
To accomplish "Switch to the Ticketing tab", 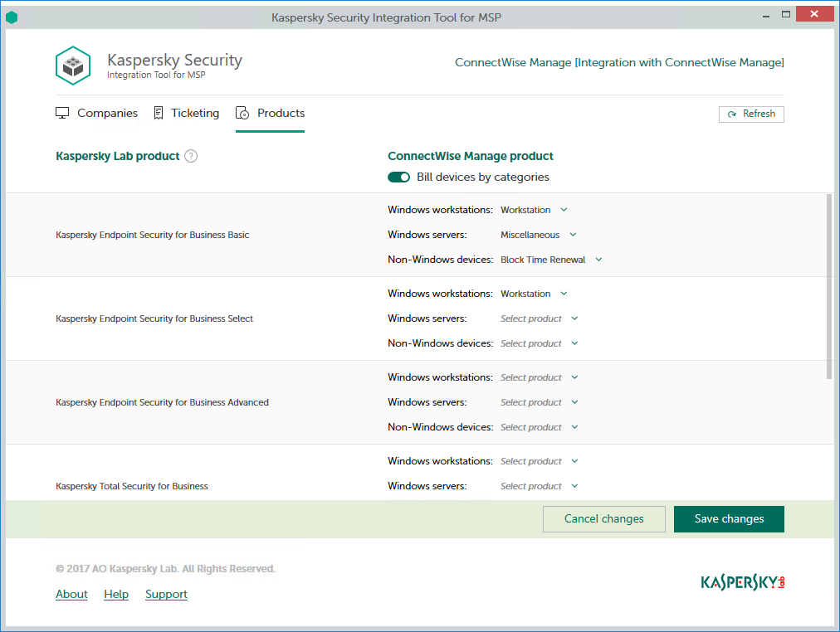I will 195,113.
